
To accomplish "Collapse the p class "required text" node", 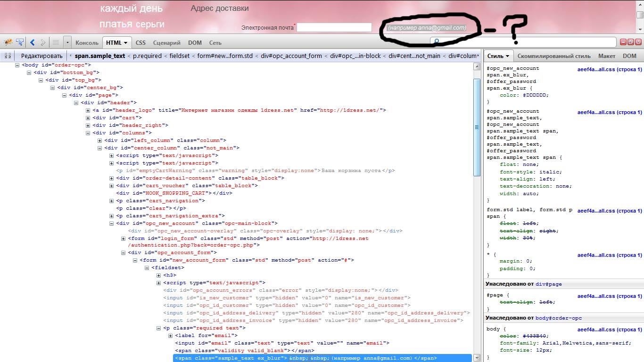I will point(159,328).
